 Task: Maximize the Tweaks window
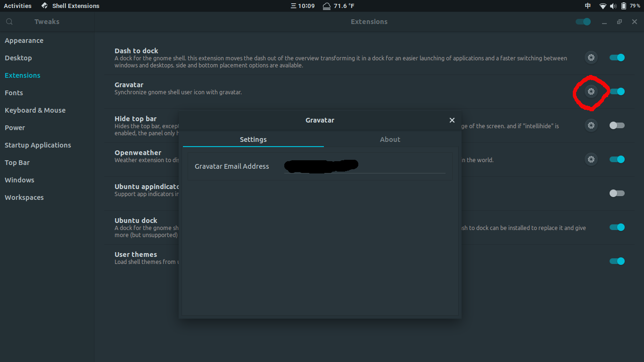(x=619, y=22)
